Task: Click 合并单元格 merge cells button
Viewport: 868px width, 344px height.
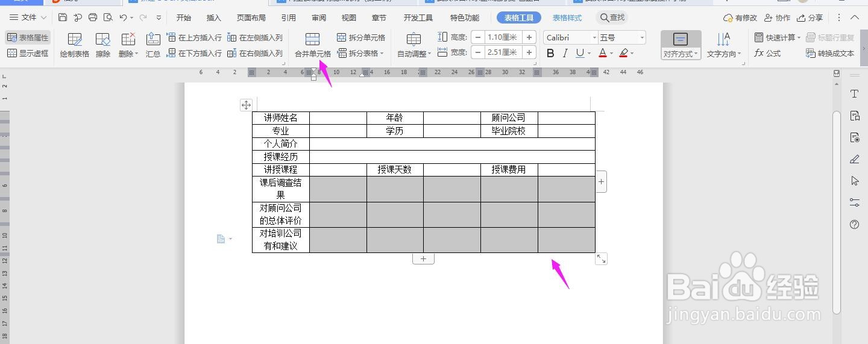Action: coord(312,46)
